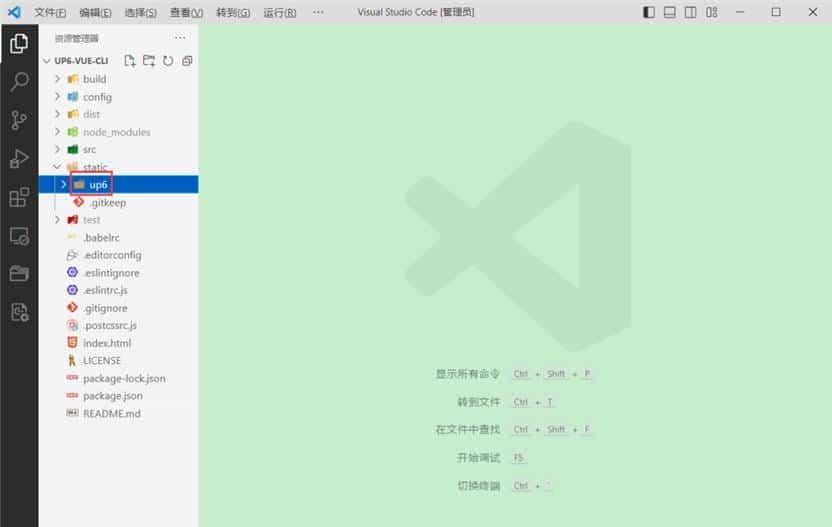Viewport: 832px width, 527px height.
Task: Open the README.md file
Action: click(x=111, y=413)
